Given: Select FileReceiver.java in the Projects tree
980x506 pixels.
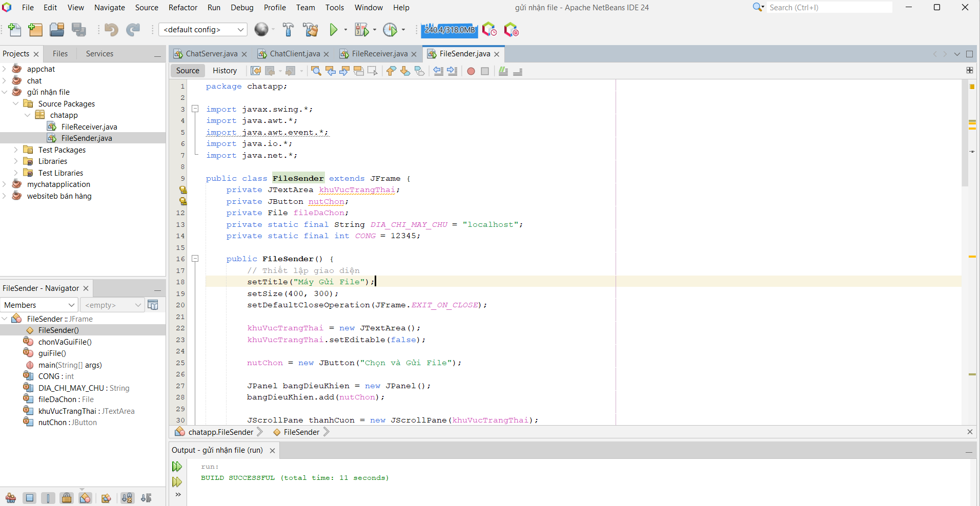Looking at the screenshot, I should point(89,127).
